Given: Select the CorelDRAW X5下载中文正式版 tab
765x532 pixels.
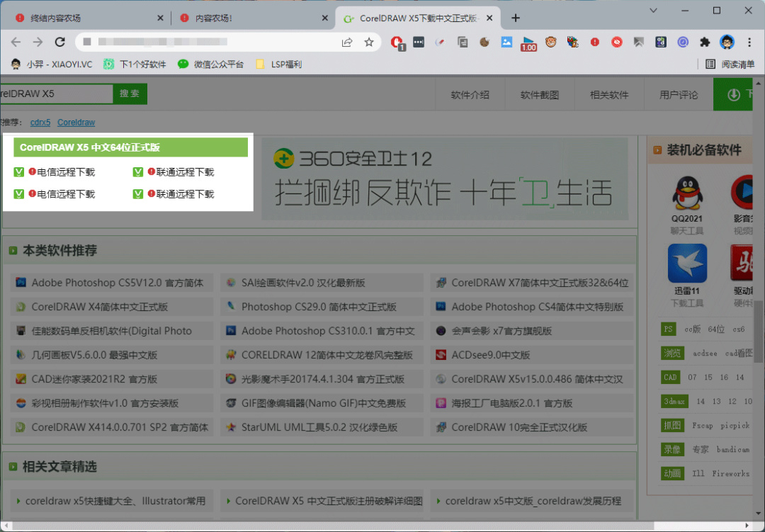Looking at the screenshot, I should click(x=418, y=18).
